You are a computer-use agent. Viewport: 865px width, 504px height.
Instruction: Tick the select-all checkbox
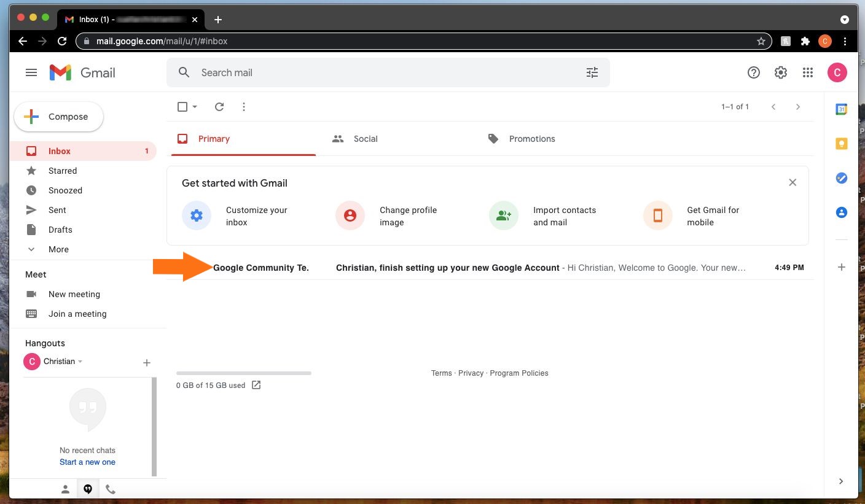pos(182,107)
